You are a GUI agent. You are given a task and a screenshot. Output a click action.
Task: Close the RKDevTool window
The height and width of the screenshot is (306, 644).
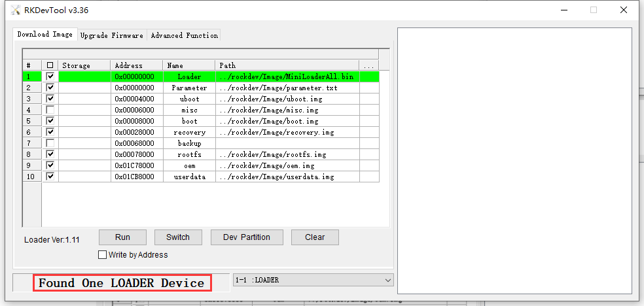pos(624,10)
